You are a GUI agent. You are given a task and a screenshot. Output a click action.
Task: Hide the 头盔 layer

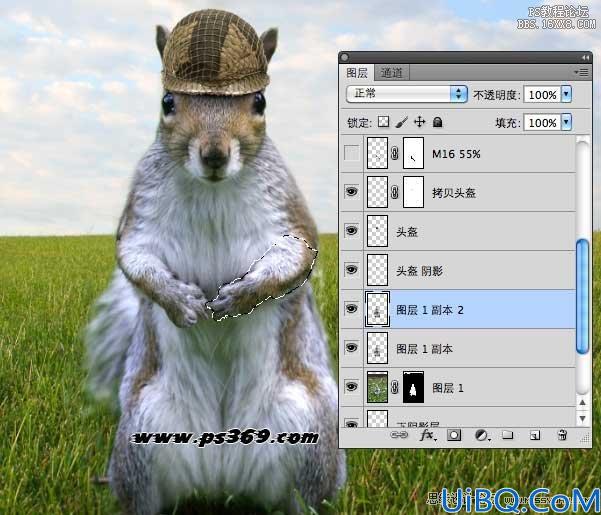point(351,230)
